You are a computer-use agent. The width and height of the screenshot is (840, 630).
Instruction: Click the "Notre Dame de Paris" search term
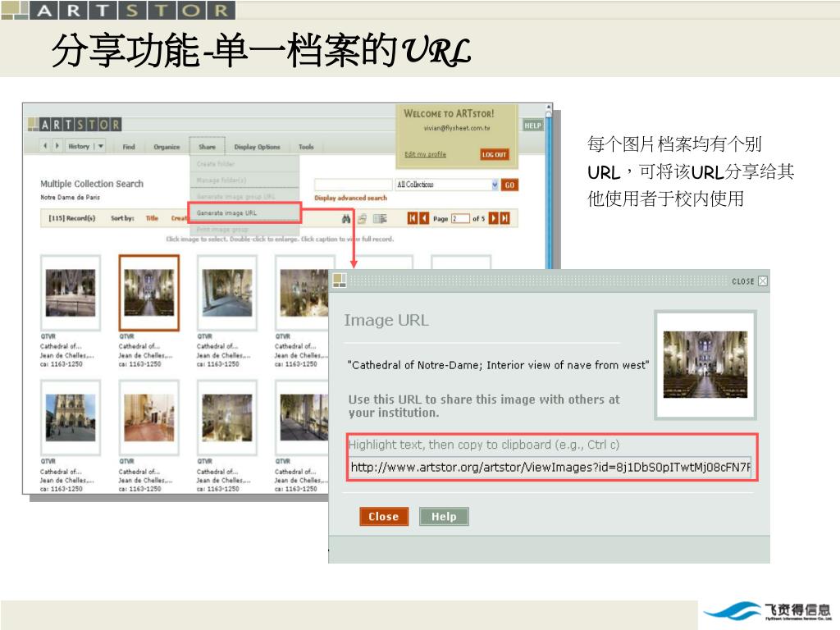(x=71, y=198)
